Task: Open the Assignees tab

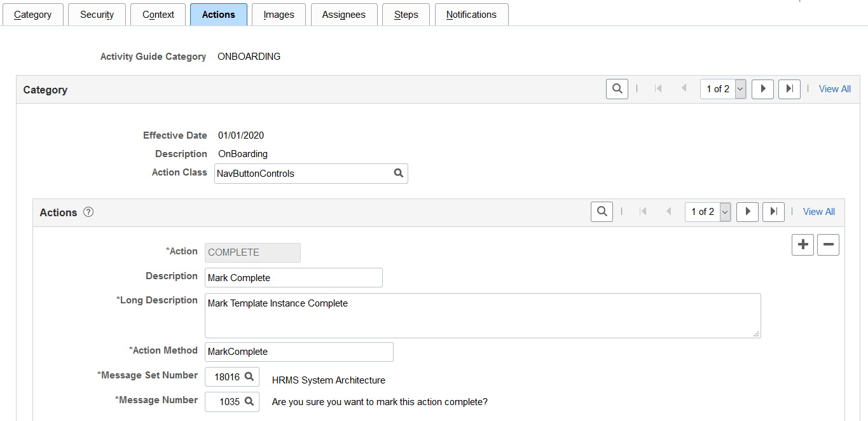Action: 344,14
